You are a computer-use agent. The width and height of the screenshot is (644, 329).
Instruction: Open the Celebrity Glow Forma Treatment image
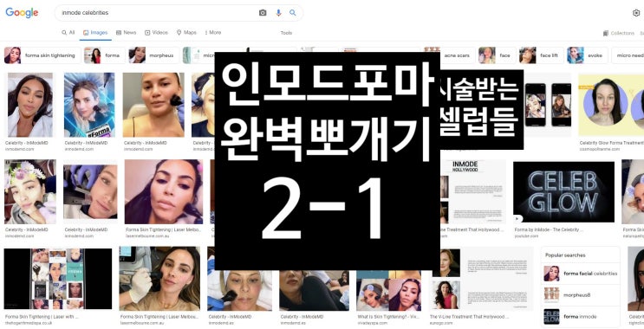tap(611, 105)
